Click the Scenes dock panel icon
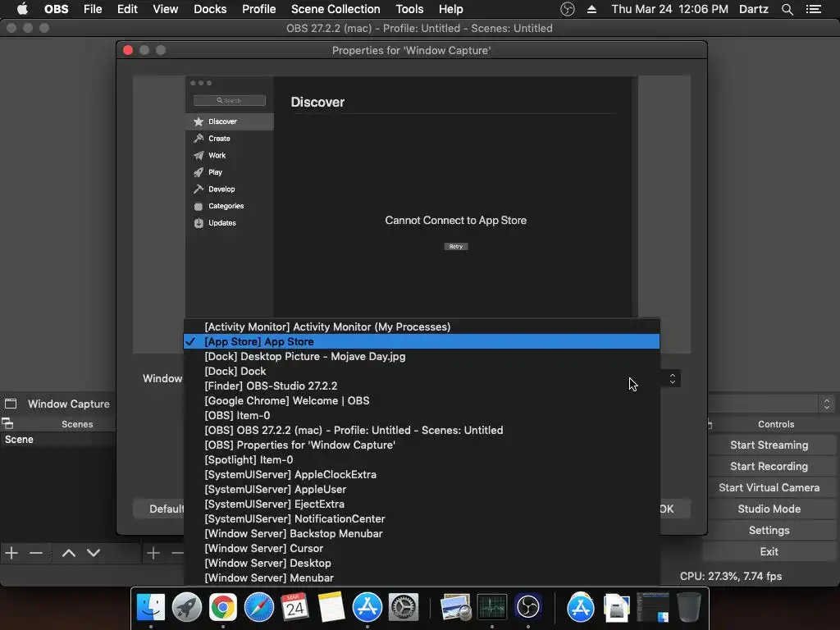The width and height of the screenshot is (840, 630). pyautogui.click(x=7, y=424)
